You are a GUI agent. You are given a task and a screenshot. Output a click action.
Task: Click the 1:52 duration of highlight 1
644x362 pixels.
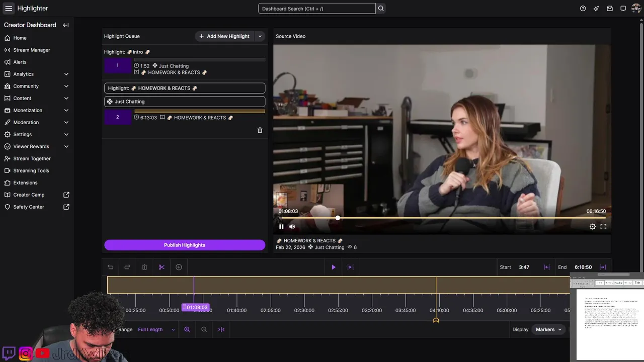coord(145,66)
